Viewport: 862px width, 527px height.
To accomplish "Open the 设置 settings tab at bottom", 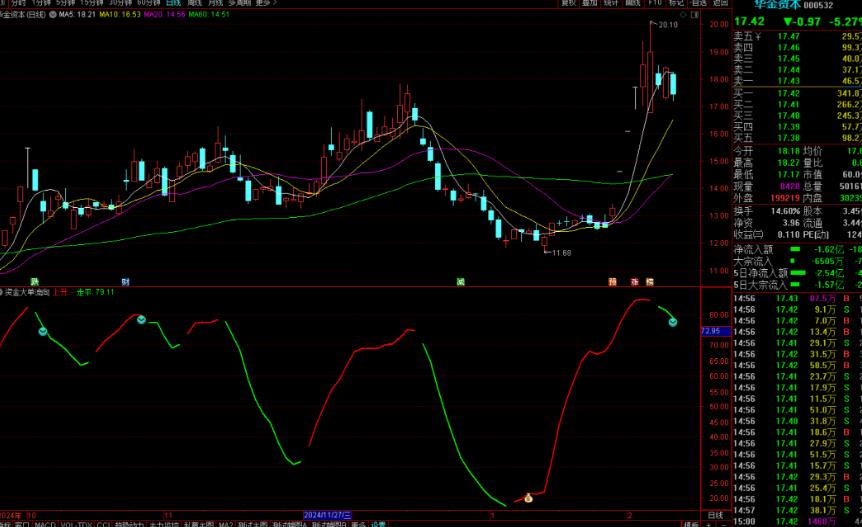I will click(x=378, y=525).
